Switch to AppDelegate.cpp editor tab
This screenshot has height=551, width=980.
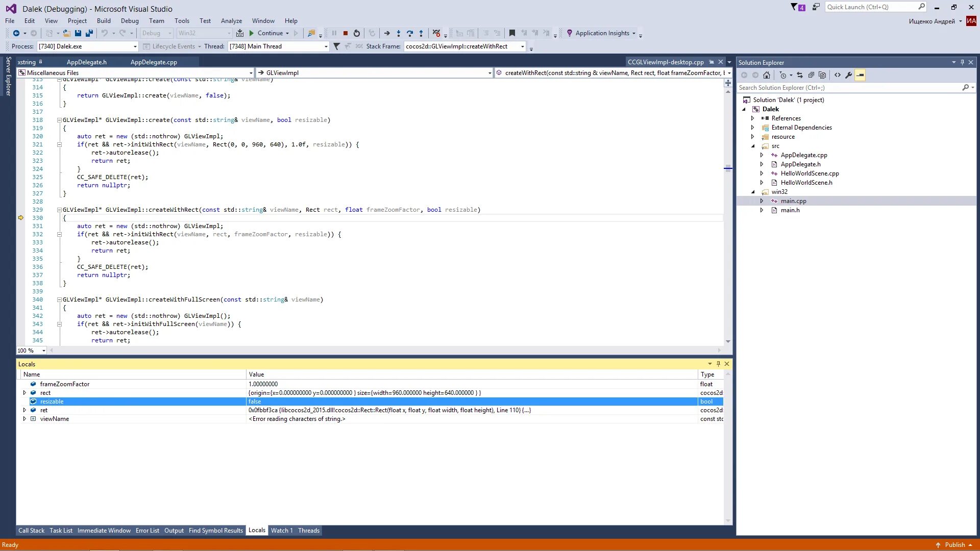pyautogui.click(x=154, y=62)
